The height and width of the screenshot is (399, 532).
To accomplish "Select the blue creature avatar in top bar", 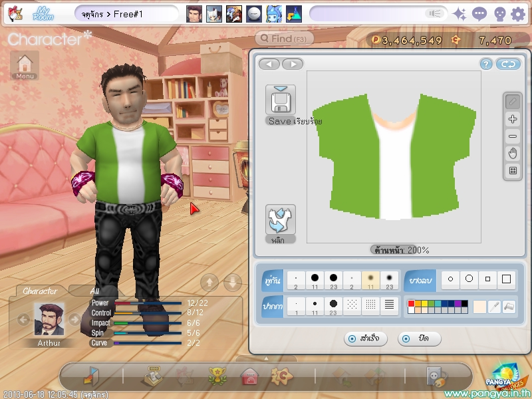I will tap(274, 14).
